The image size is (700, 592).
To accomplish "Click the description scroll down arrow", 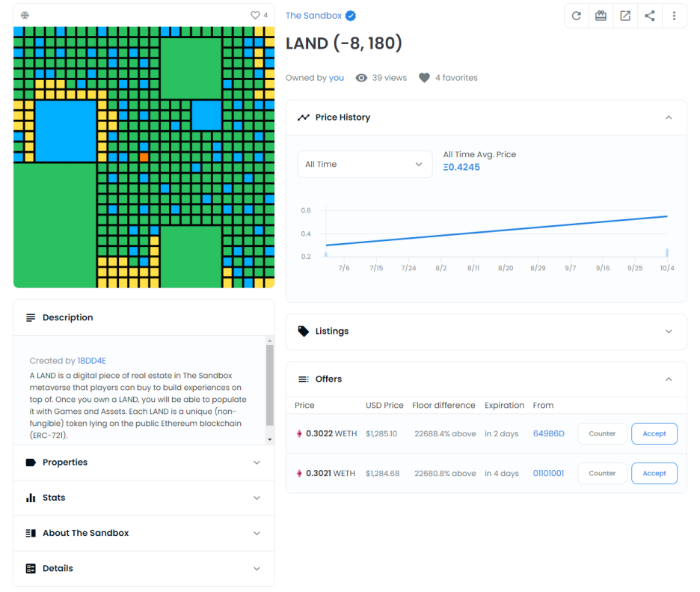I will click(x=270, y=439).
